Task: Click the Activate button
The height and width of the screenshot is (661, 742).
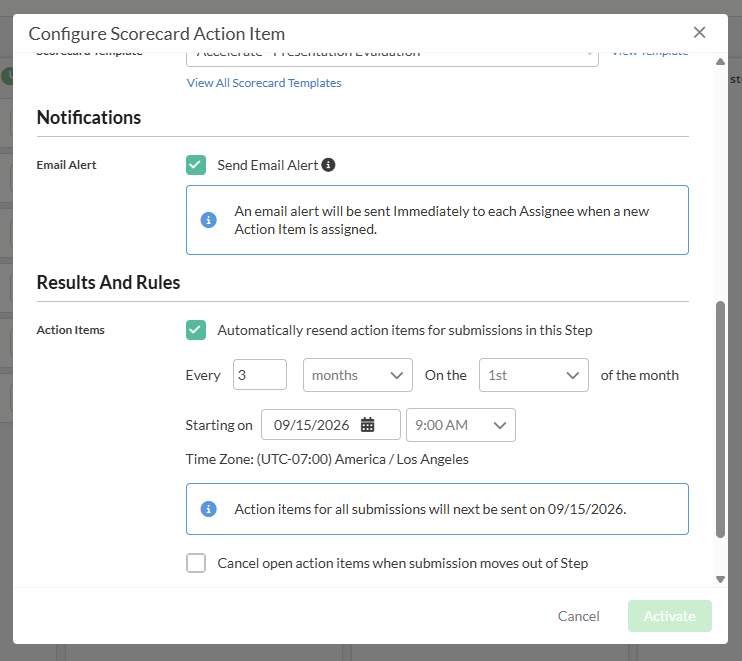Action: [x=670, y=616]
